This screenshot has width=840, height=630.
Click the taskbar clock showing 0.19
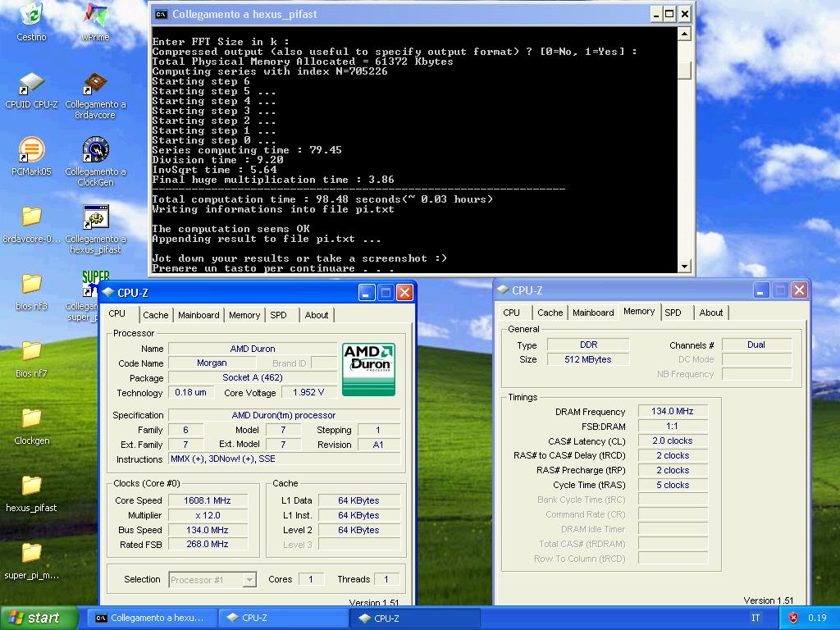tap(817, 618)
